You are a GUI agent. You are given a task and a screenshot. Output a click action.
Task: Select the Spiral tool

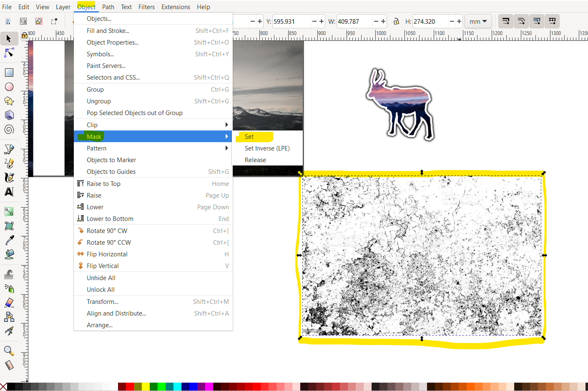click(x=9, y=129)
